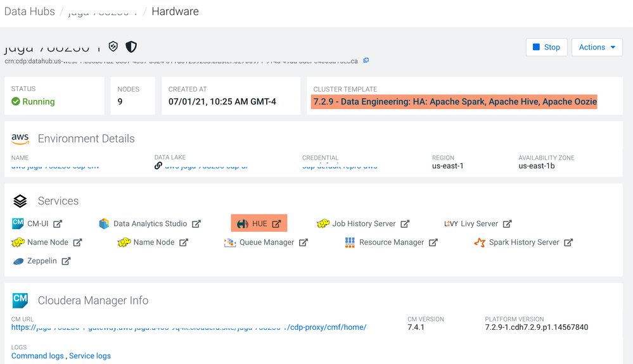Click the AWS logo in Environment Details
This screenshot has width=633, height=364.
pyautogui.click(x=20, y=139)
